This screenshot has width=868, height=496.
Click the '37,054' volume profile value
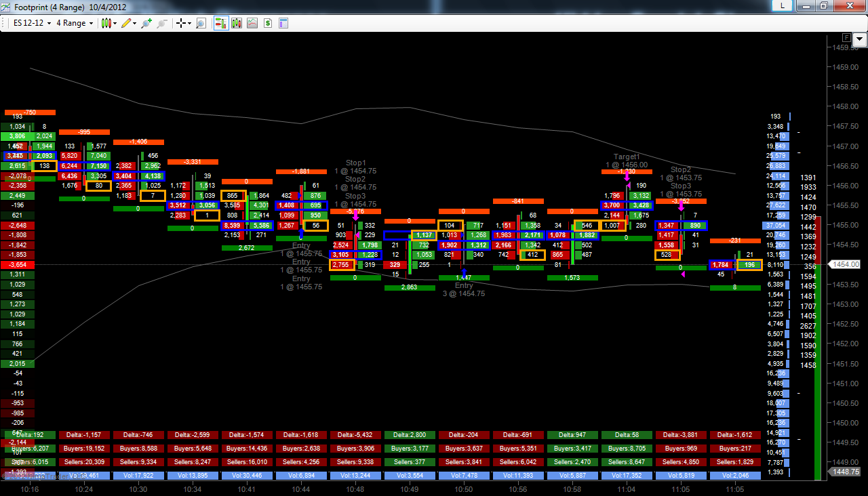774,225
